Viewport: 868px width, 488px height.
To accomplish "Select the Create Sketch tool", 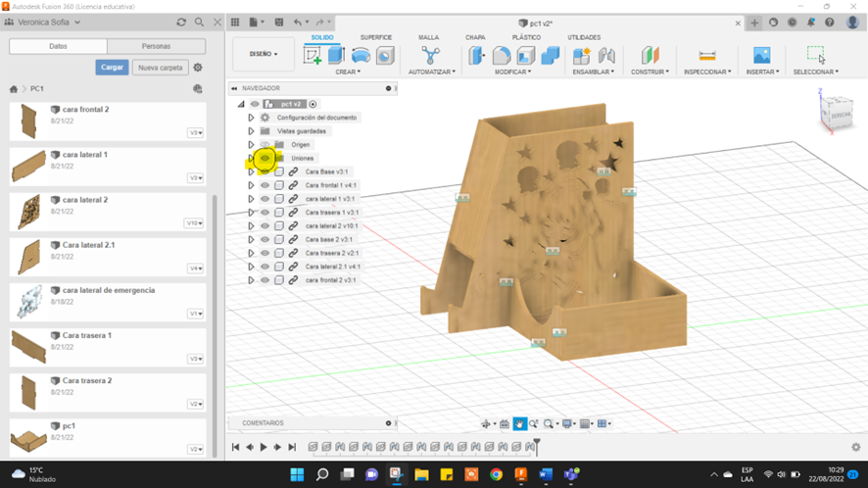I will (313, 56).
